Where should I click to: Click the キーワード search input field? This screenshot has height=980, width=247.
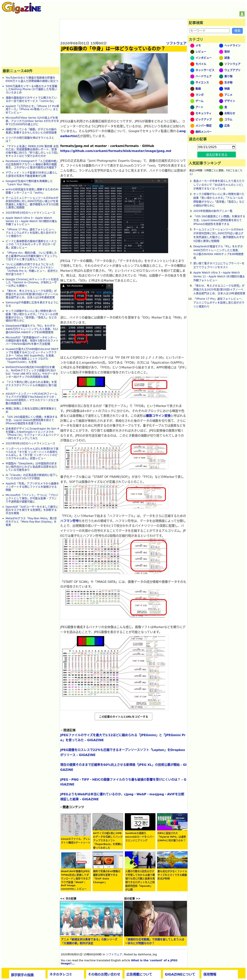coord(209,31)
